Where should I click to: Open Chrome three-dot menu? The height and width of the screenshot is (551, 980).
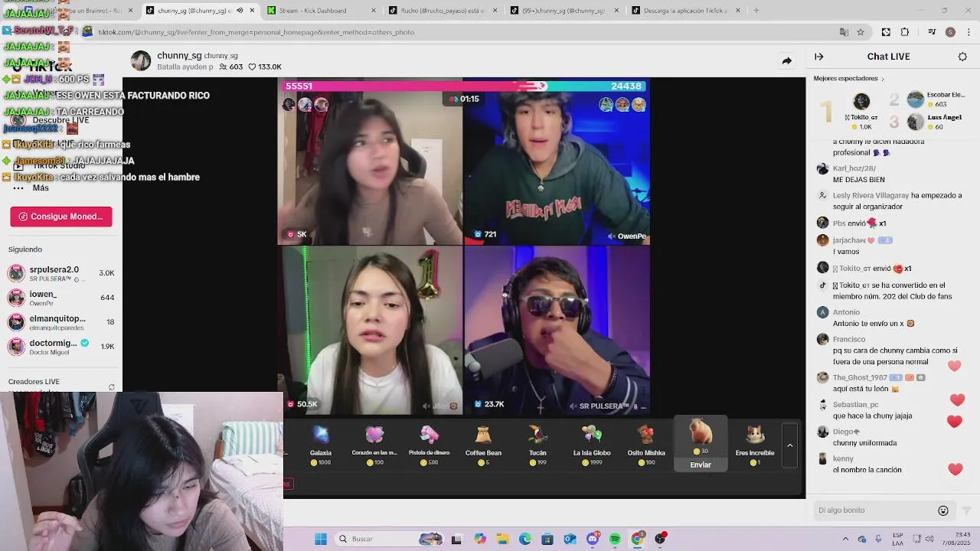[x=969, y=32]
